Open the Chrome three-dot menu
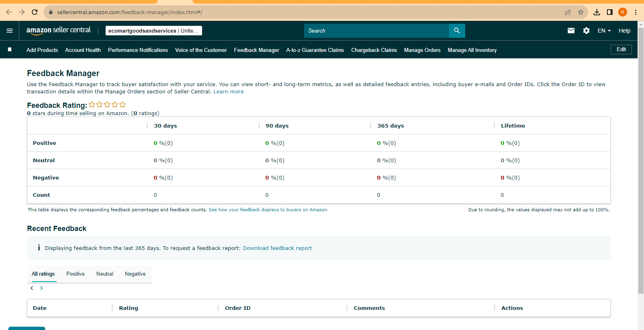This screenshot has height=330, width=644. pyautogui.click(x=636, y=12)
